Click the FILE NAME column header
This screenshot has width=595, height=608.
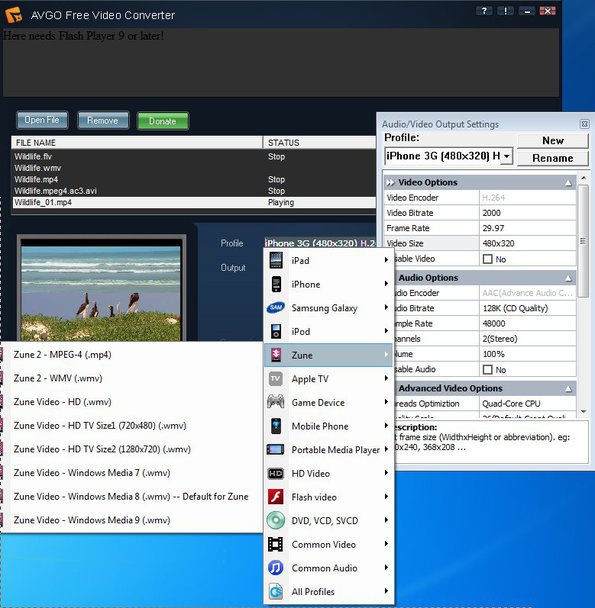137,143
